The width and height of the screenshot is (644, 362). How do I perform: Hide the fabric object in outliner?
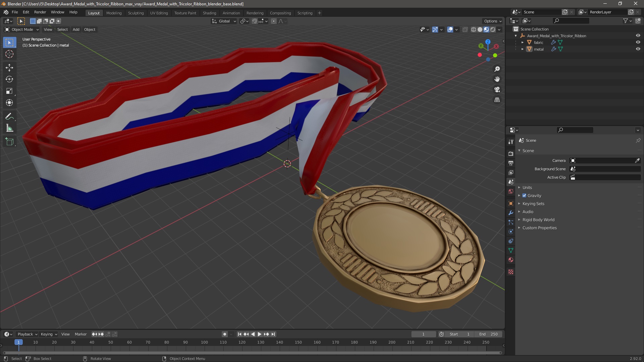(x=638, y=42)
